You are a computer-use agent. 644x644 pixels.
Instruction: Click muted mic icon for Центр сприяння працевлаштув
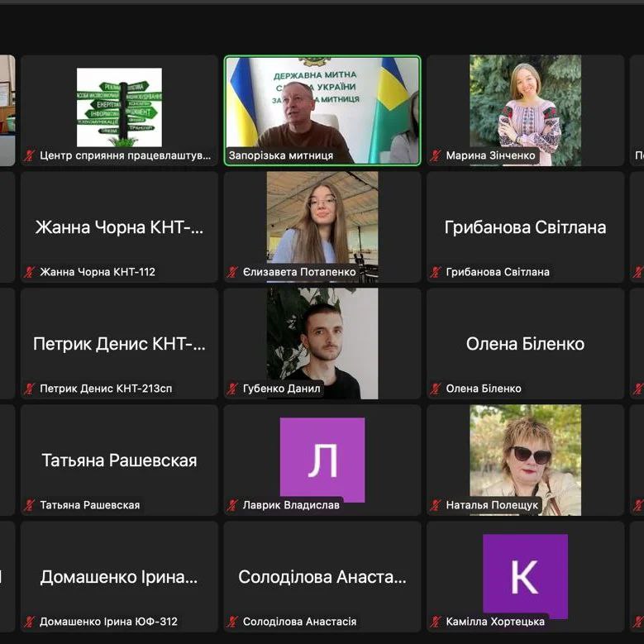[x=30, y=155]
